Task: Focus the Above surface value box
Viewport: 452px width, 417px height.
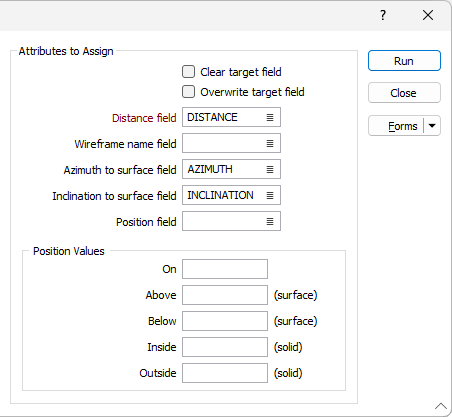Action: pyautogui.click(x=225, y=295)
